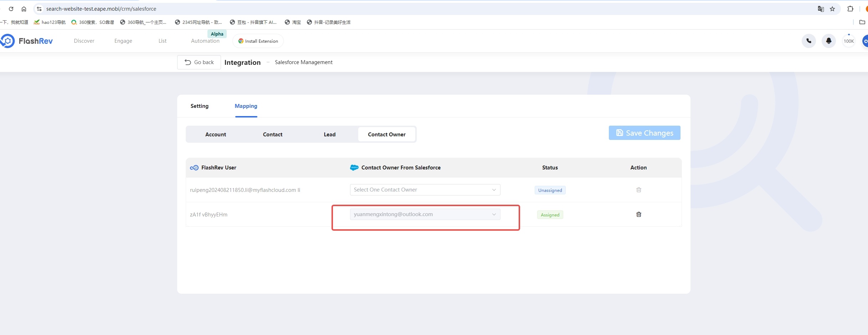Click the ruipeng202408211850 user email

245,190
